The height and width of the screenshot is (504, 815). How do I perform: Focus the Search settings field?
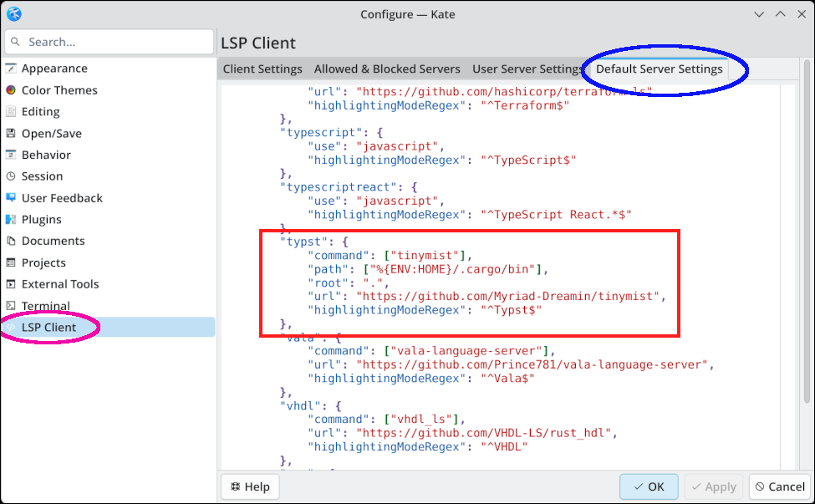[x=110, y=42]
